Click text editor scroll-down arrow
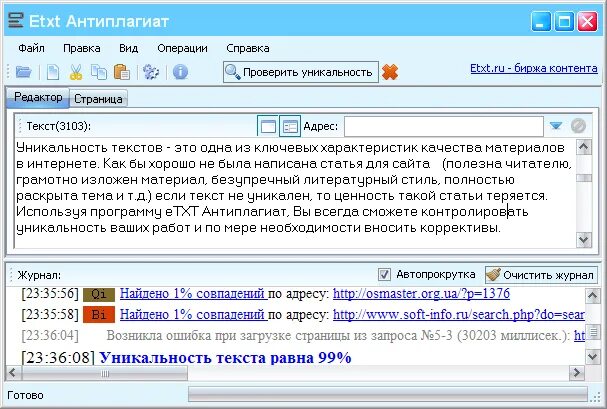607x409 pixels. [584, 240]
